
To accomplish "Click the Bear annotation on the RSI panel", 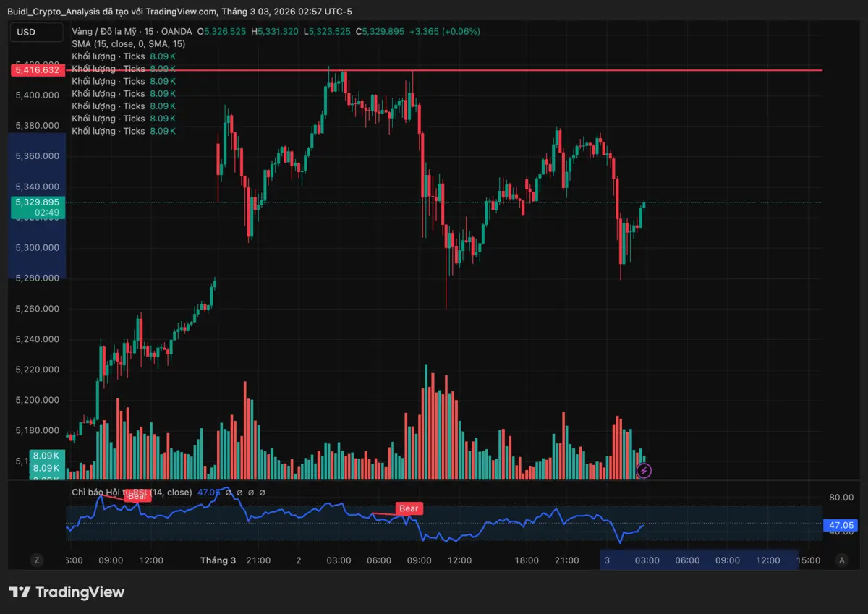I will point(408,508).
